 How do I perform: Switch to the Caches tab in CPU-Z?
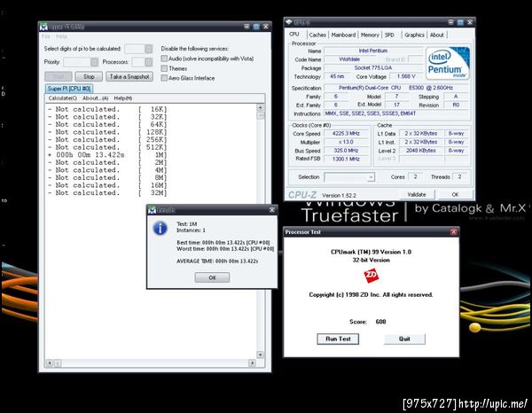(x=317, y=35)
